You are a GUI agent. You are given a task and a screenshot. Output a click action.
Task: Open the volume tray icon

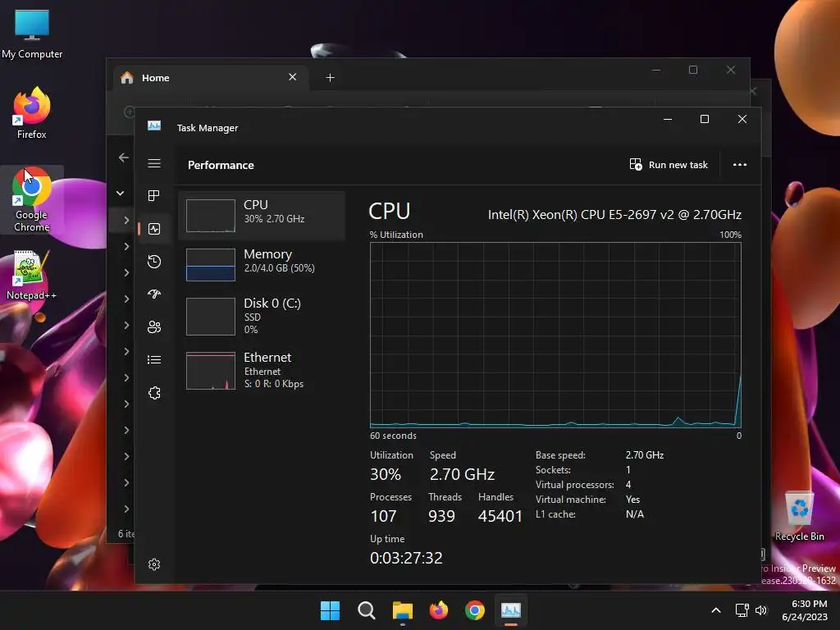(x=760, y=610)
